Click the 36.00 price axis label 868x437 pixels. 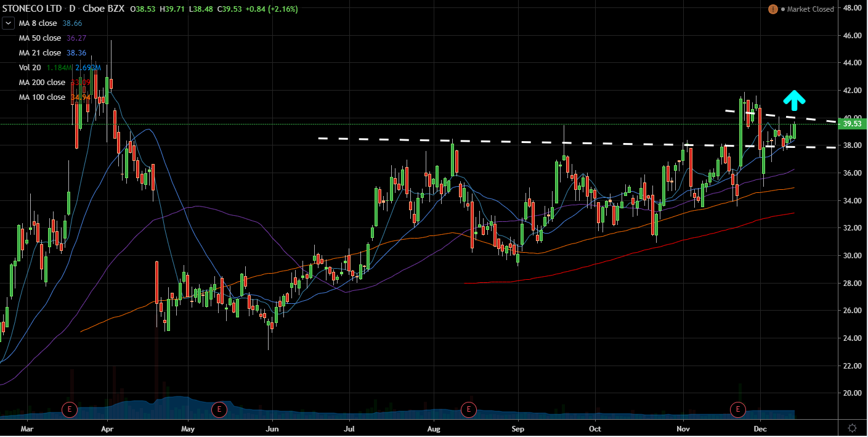tap(851, 173)
